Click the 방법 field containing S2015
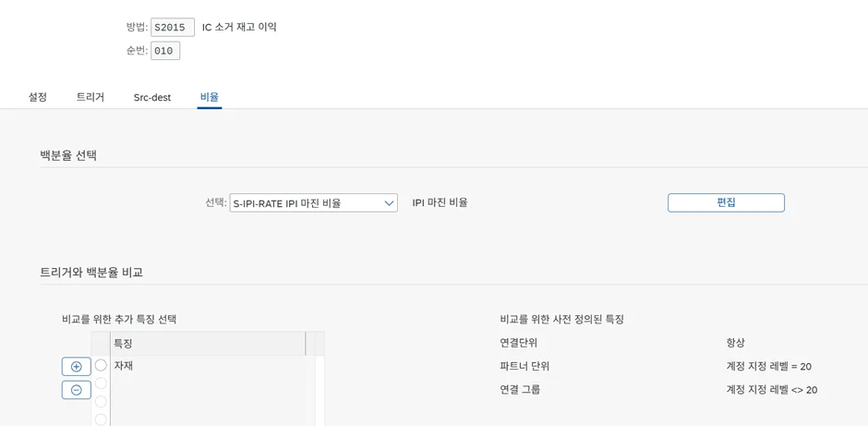Screen dimensions: 868x426 tap(173, 28)
